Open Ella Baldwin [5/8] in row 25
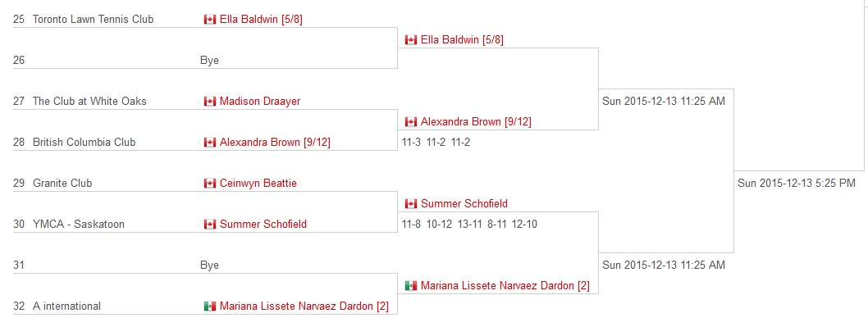This screenshot has height=327, width=868. [261, 20]
